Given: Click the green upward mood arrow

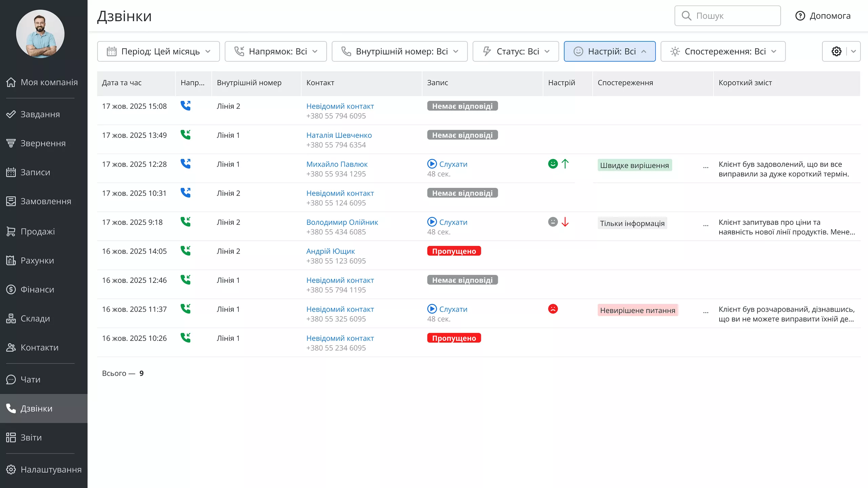Looking at the screenshot, I should click(565, 164).
